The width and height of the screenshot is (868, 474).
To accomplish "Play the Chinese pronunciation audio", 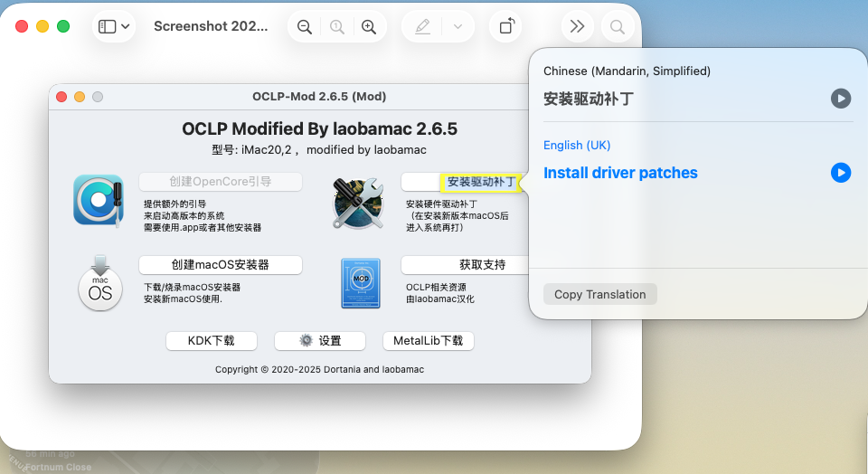I will click(x=841, y=99).
